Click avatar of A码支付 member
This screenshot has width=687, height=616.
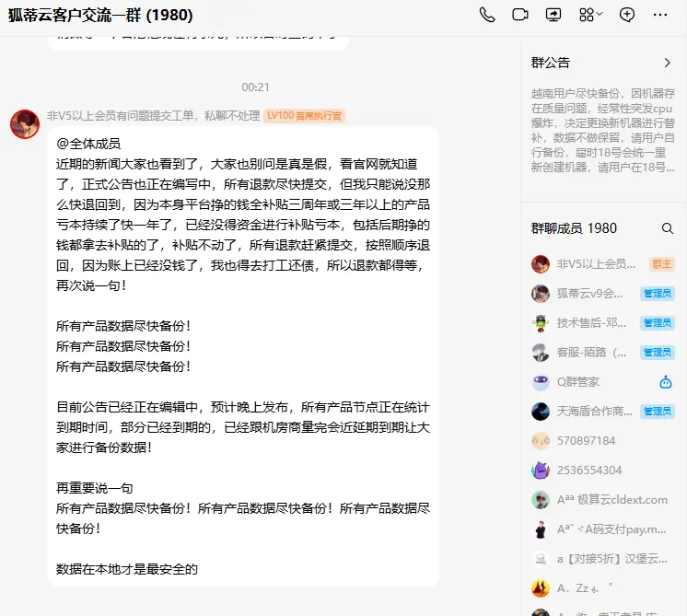pos(541,529)
